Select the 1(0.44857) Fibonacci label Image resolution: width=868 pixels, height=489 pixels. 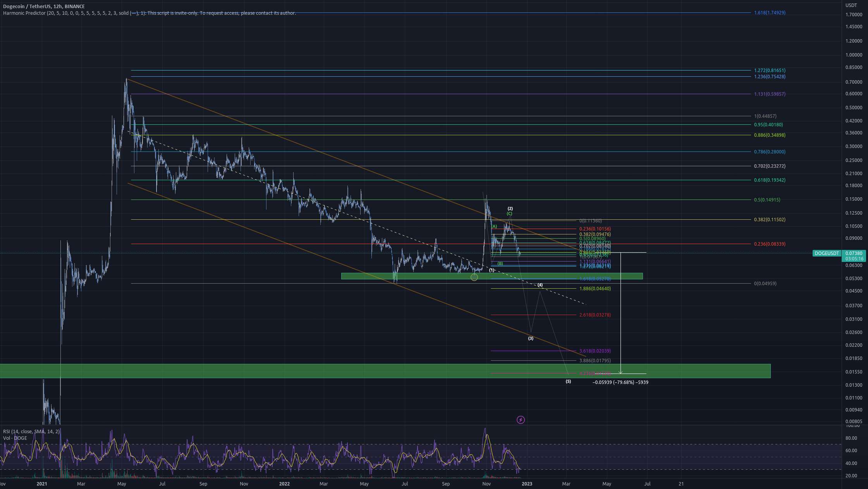point(765,116)
